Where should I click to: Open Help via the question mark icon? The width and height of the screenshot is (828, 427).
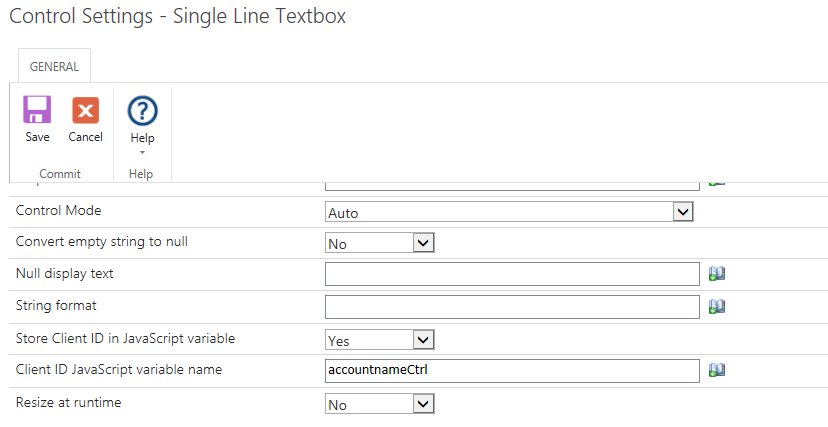[x=143, y=111]
